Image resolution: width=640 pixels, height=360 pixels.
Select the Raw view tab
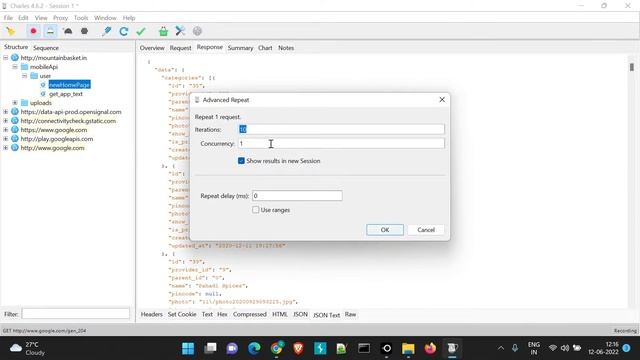tap(350, 314)
